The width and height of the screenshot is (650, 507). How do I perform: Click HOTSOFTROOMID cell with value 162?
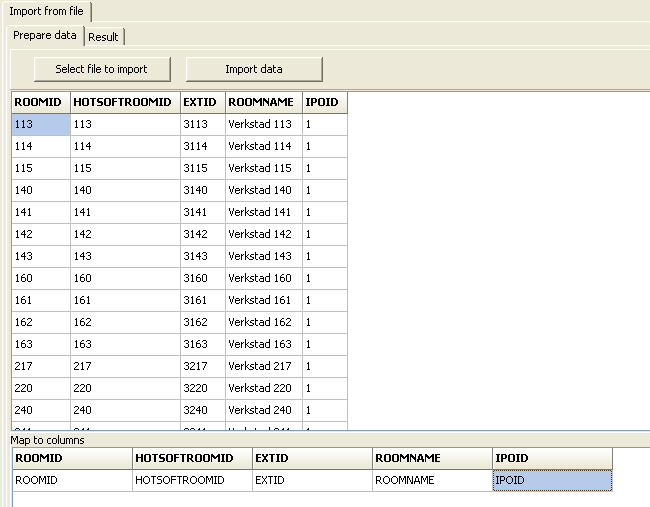point(124,322)
